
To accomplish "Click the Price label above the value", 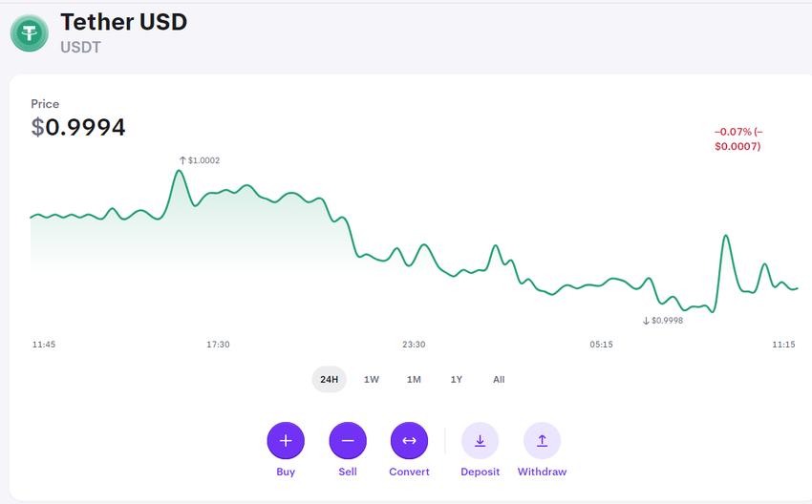I will pyautogui.click(x=45, y=104).
